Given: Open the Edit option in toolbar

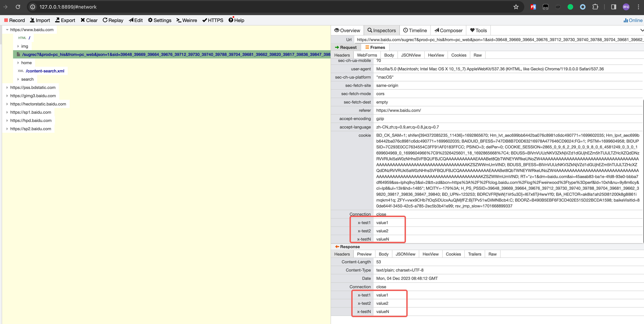Looking at the screenshot, I should coord(136,20).
